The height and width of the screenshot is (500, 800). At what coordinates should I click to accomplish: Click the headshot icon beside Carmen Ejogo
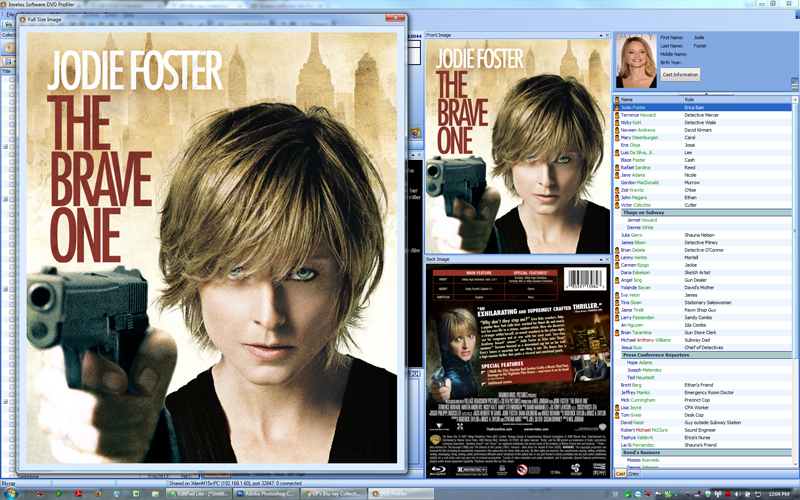click(x=617, y=265)
